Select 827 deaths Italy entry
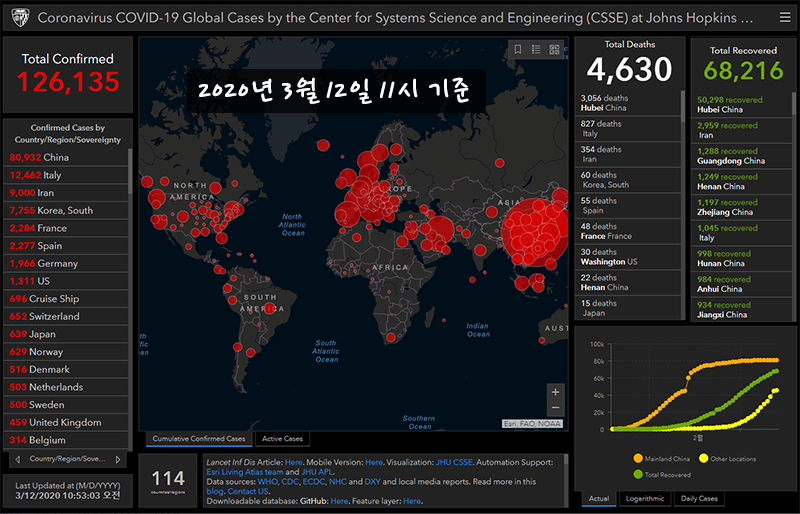Screen dimensions: 800x514 tap(628, 129)
